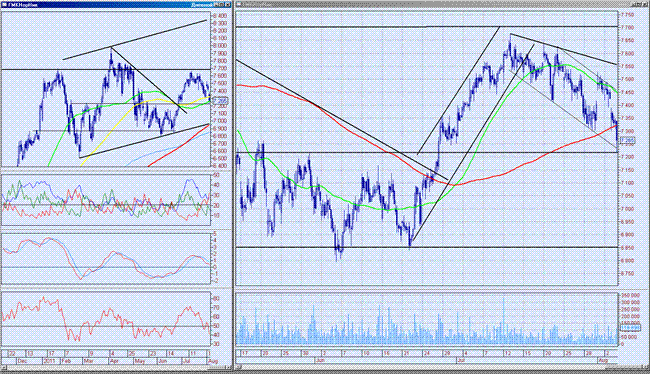Click the 2011 year marker on left timeline

[49, 361]
